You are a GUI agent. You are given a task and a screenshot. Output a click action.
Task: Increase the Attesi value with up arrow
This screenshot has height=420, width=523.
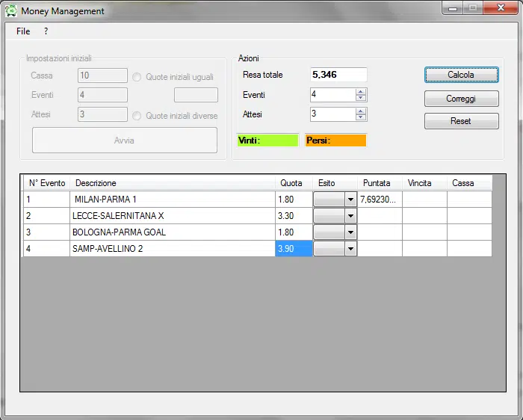tap(361, 111)
